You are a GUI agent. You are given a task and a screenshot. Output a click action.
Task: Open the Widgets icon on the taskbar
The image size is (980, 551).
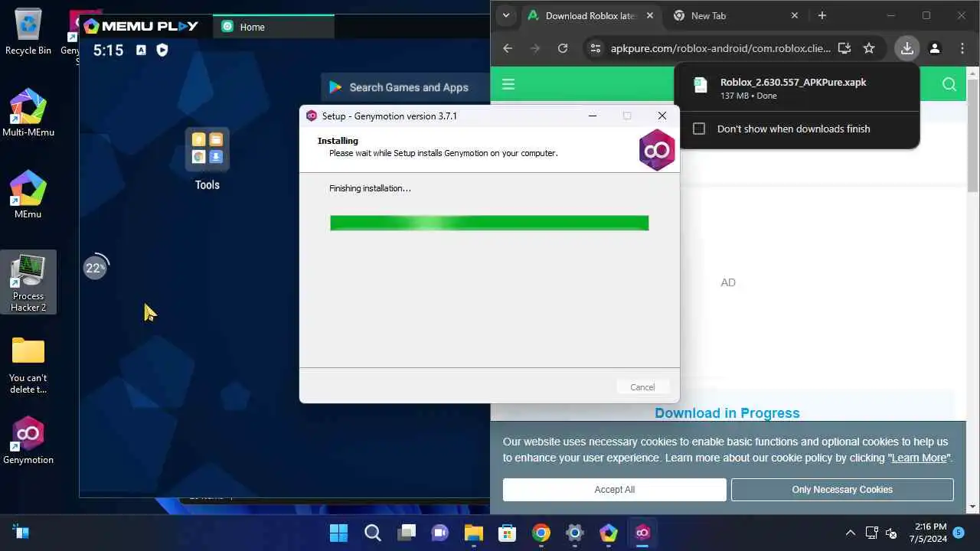tap(21, 532)
